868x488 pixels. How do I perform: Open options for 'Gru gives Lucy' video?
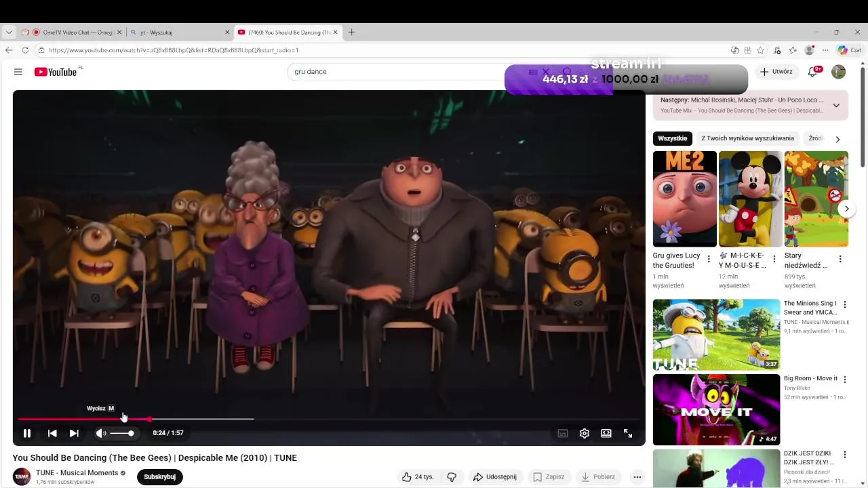(x=709, y=259)
